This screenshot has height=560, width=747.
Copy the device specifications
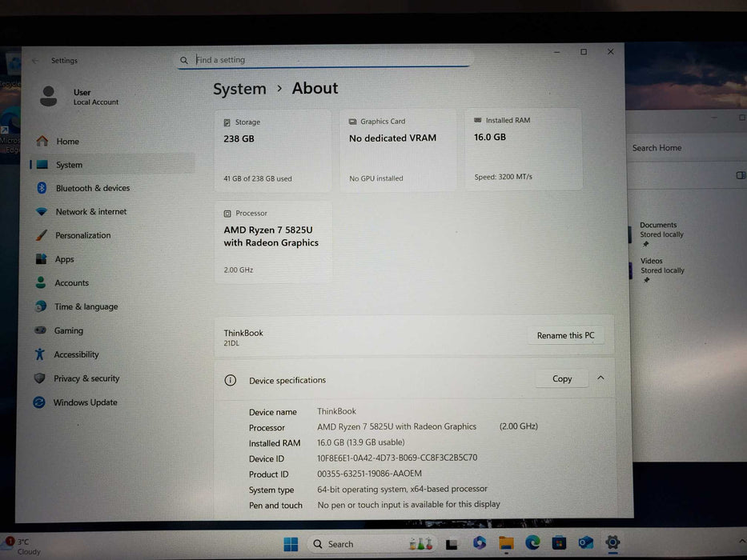pos(561,378)
